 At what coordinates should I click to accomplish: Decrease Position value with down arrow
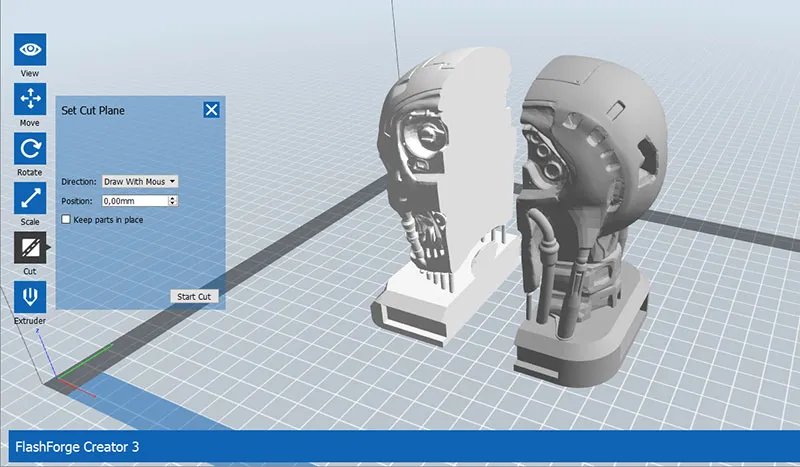tap(174, 204)
